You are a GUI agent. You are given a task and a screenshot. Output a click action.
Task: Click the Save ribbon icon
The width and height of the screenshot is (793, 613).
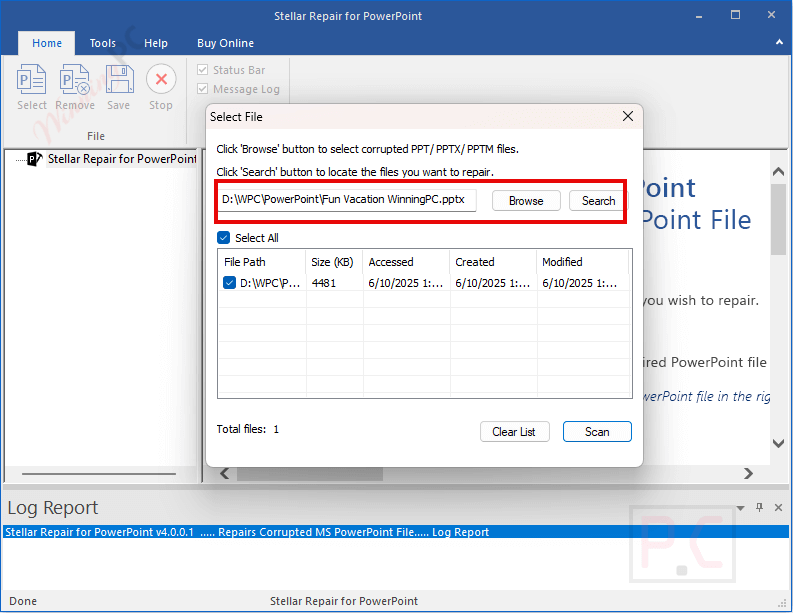tap(119, 79)
